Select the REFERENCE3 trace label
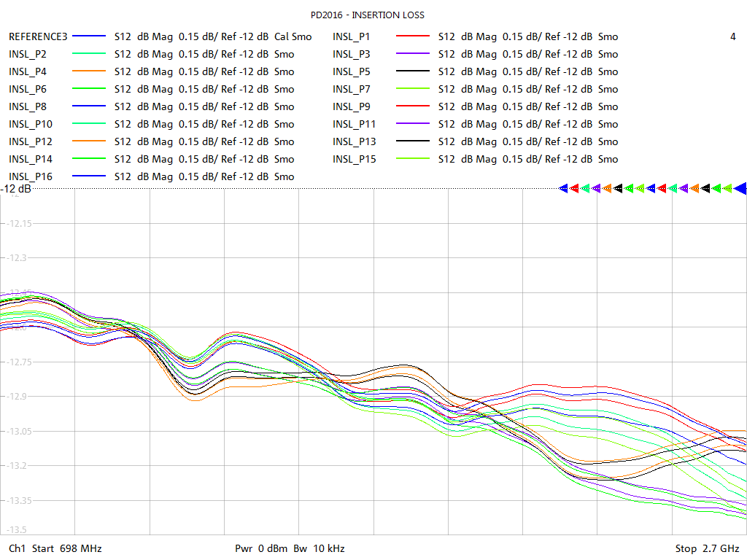 (37, 36)
